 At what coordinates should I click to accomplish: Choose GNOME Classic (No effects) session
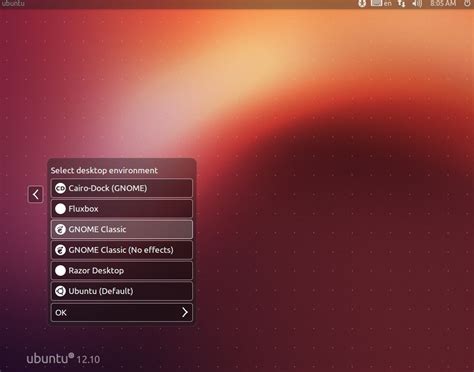click(x=122, y=250)
